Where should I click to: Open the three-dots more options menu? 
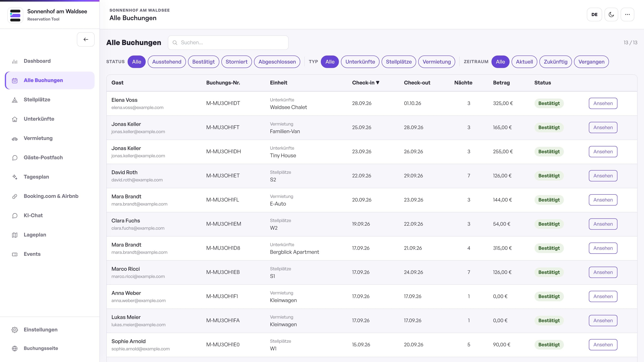tap(627, 14)
